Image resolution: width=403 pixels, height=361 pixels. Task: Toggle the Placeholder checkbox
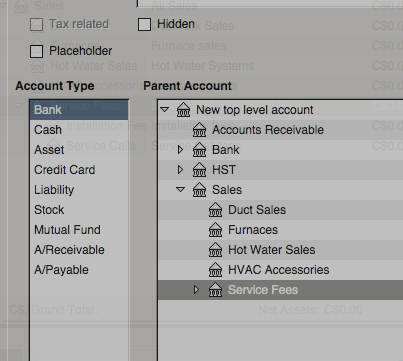pyautogui.click(x=36, y=51)
